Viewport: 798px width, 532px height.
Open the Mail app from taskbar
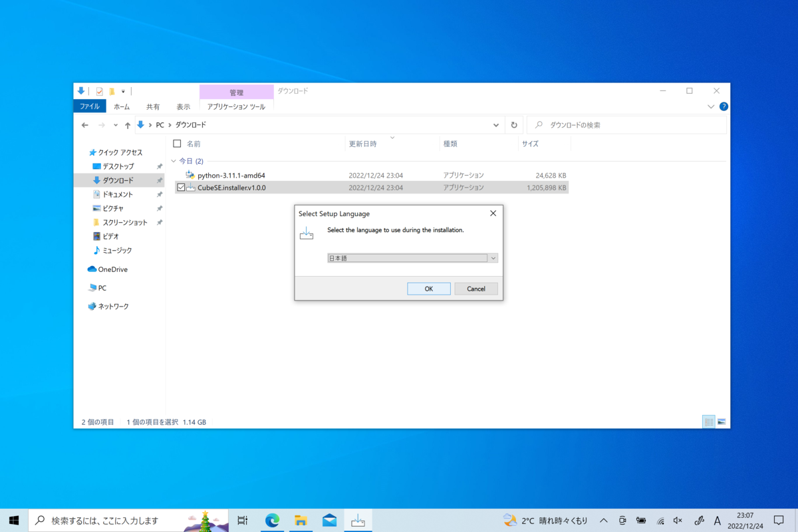tap(329, 520)
